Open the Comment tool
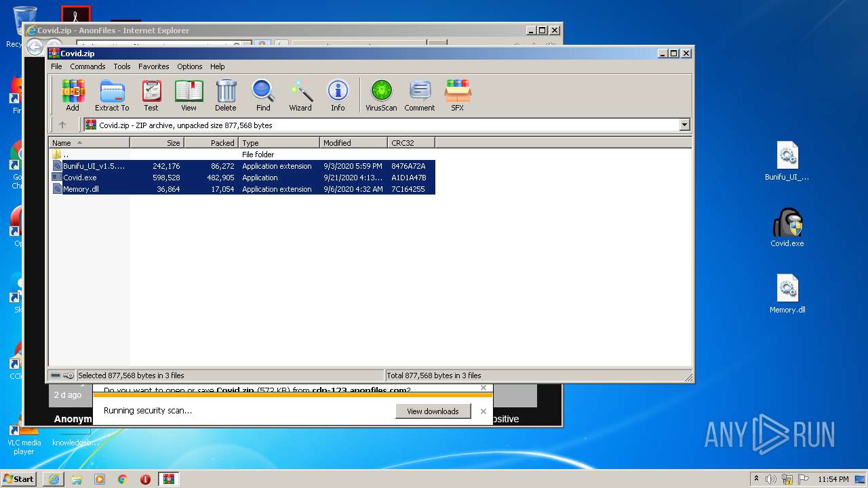Image resolution: width=868 pixels, height=488 pixels. 420,95
